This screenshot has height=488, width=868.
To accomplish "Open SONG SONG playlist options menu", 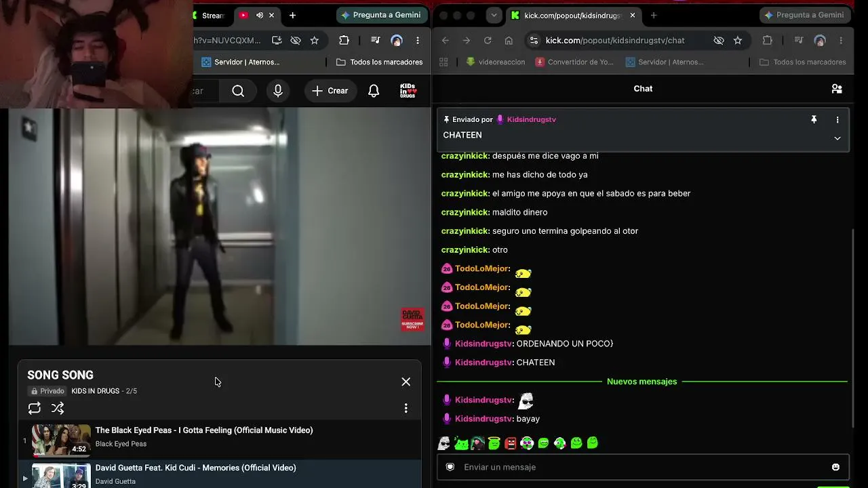I will [406, 408].
